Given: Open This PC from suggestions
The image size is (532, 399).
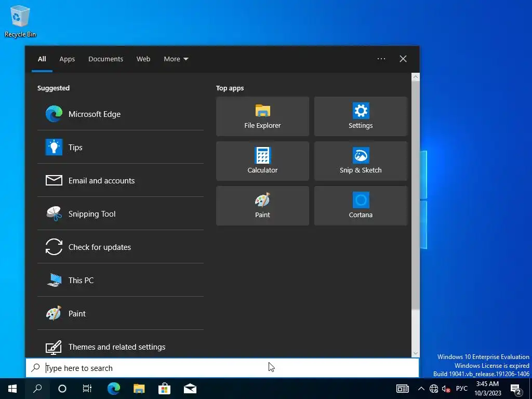Looking at the screenshot, I should (x=120, y=280).
